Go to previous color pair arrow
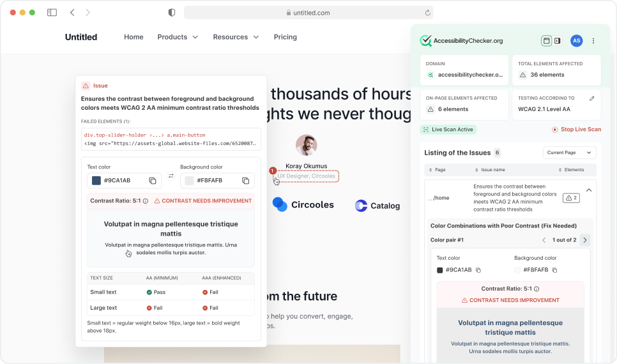The image size is (617, 364). point(544,240)
